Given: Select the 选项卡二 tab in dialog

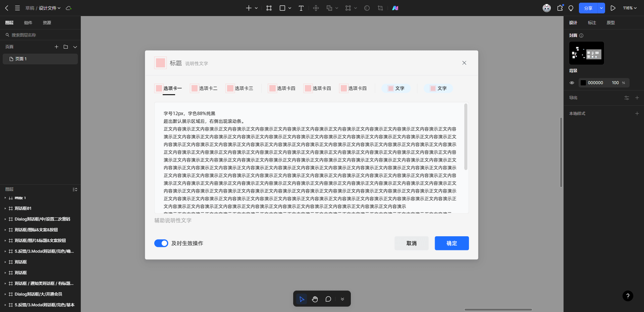Looking at the screenshot, I should click(x=204, y=88).
